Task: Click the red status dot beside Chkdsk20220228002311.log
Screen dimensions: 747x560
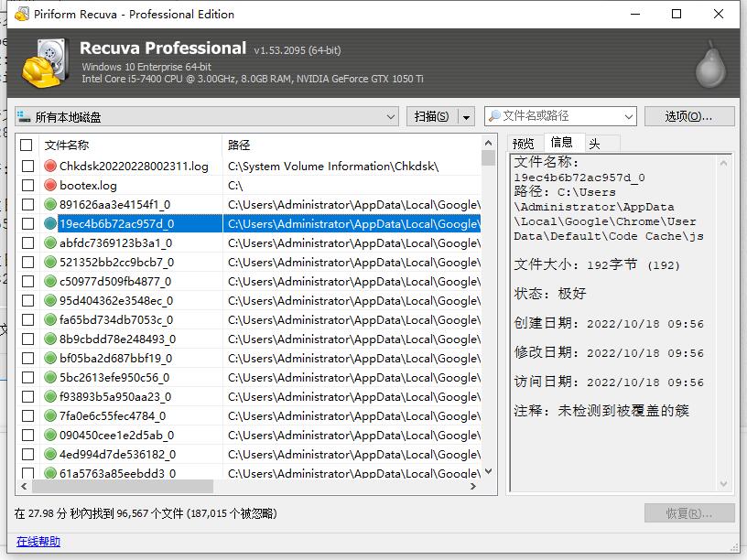Action: [50, 166]
